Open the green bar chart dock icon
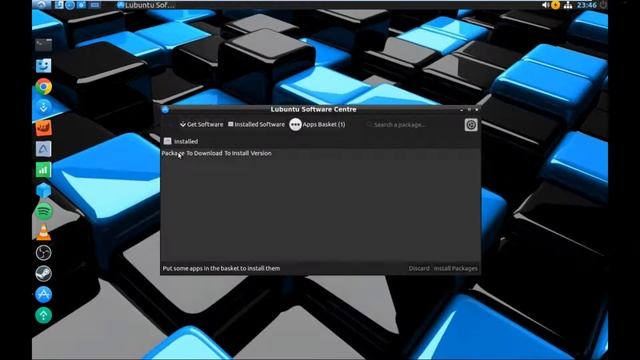This screenshot has height=360, width=640. pyautogui.click(x=43, y=170)
